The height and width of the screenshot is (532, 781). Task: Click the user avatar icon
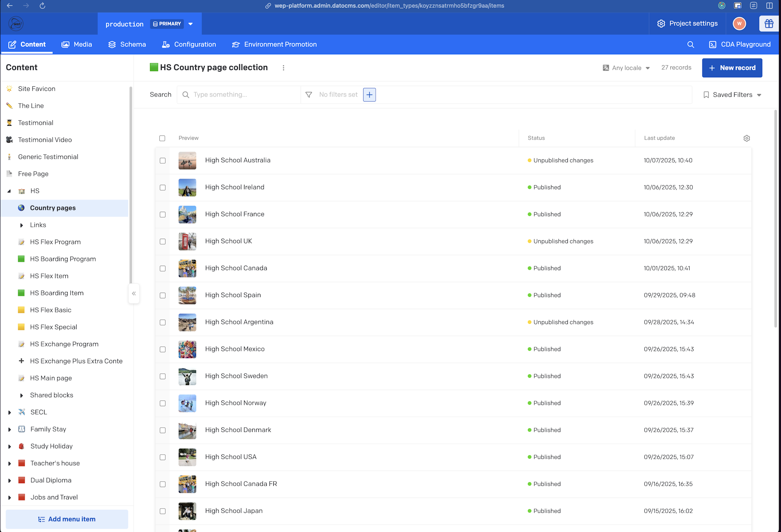[x=739, y=23]
